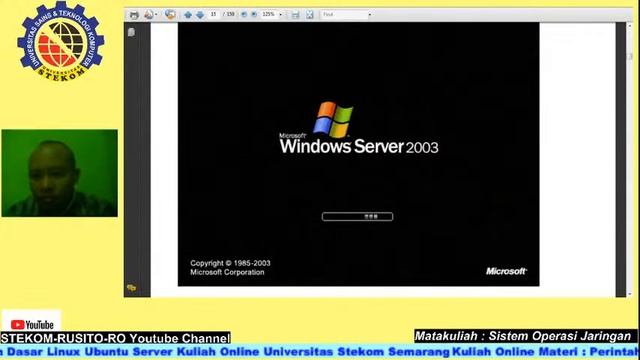The image size is (640, 360).
Task: Click the YouTube logo
Action: tap(32, 324)
